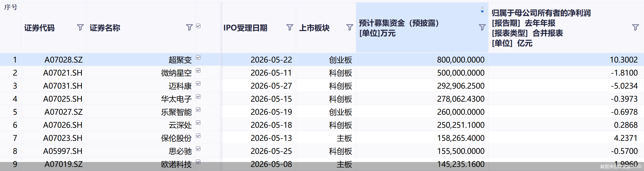Click the 预计募集资金（预披露）column header text

(399, 23)
